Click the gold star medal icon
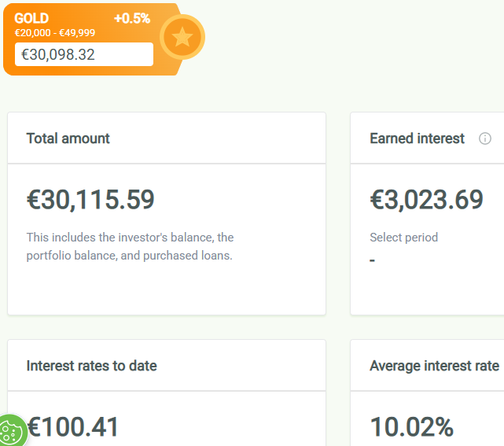 pos(182,37)
